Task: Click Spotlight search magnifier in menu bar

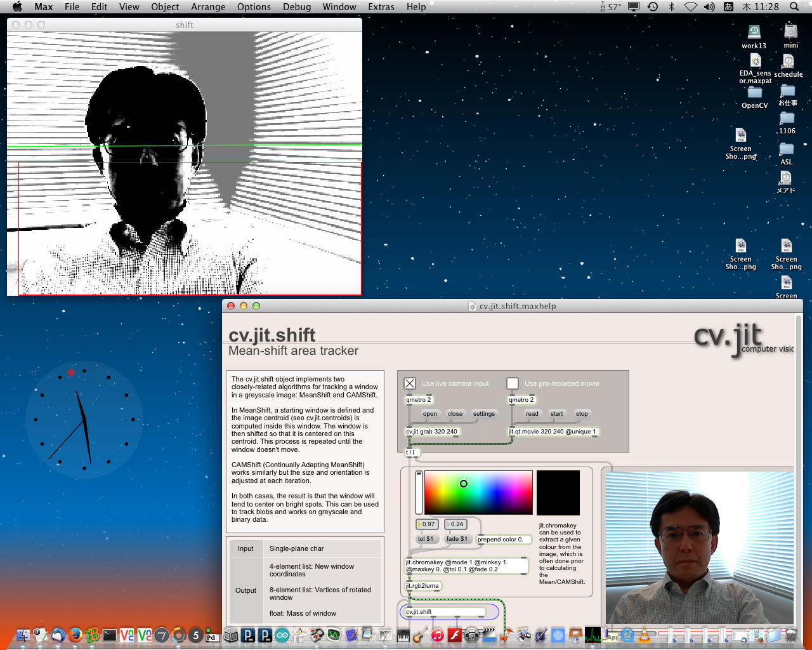Action: 794,7
